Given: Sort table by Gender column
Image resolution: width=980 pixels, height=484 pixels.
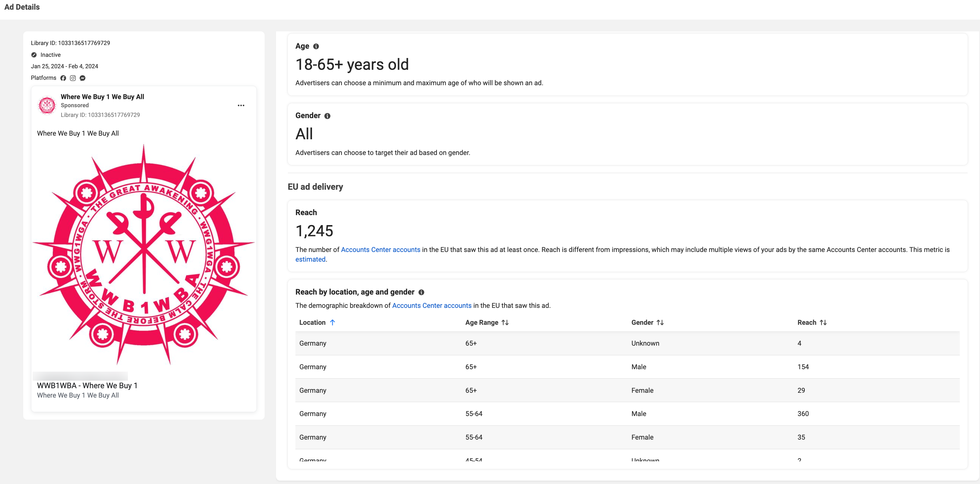Looking at the screenshot, I should click(x=660, y=323).
